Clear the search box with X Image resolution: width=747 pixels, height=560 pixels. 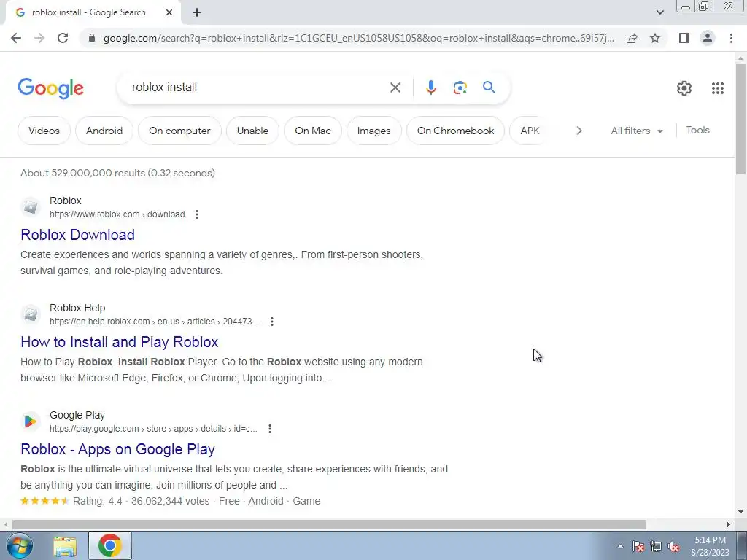click(x=395, y=87)
